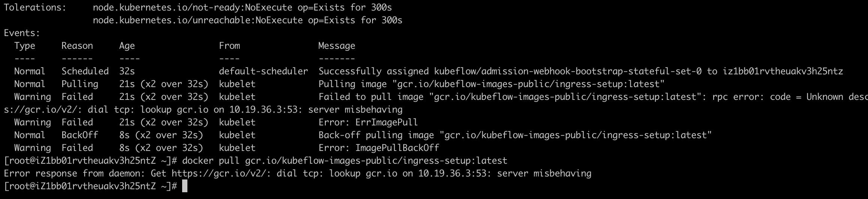The height and width of the screenshot is (199, 868).
Task: Click the 'Error: ErrImagePull' message
Action: pos(368,122)
